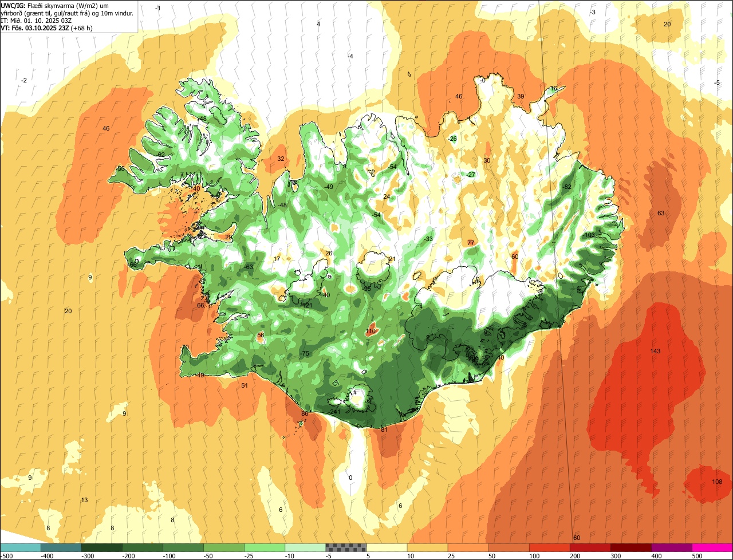Click the map value '-82' in east Iceland

[x=567, y=187]
